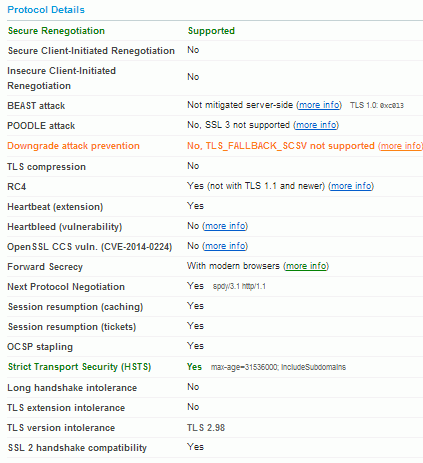Click 'Long handshake intolerance' label
Screen dimensions: 423x463
[x=72, y=388]
